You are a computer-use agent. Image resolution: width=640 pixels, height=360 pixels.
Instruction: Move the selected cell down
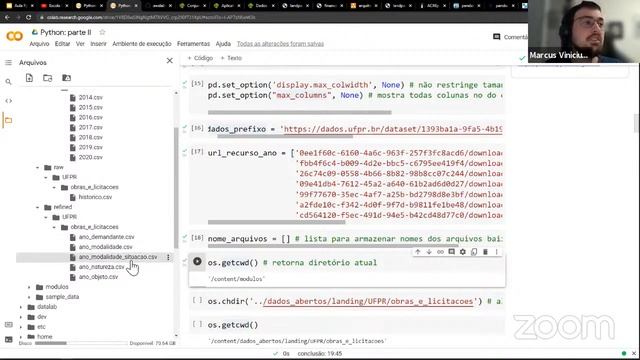pos(429,252)
